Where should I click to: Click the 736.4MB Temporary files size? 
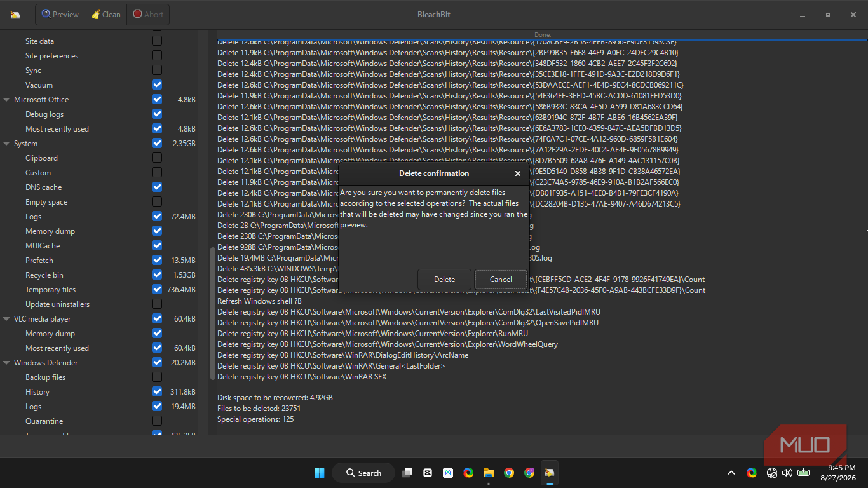(181, 290)
